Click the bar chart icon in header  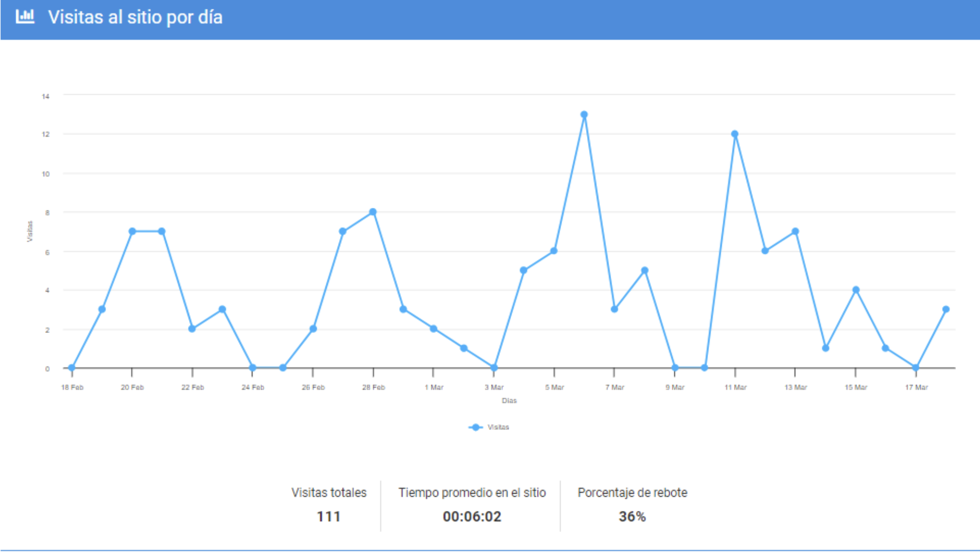(25, 17)
